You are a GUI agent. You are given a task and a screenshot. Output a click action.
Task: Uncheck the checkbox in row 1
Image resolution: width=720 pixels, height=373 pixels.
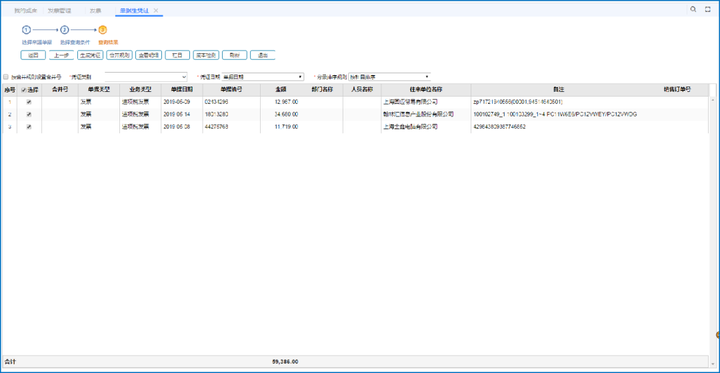(29, 102)
